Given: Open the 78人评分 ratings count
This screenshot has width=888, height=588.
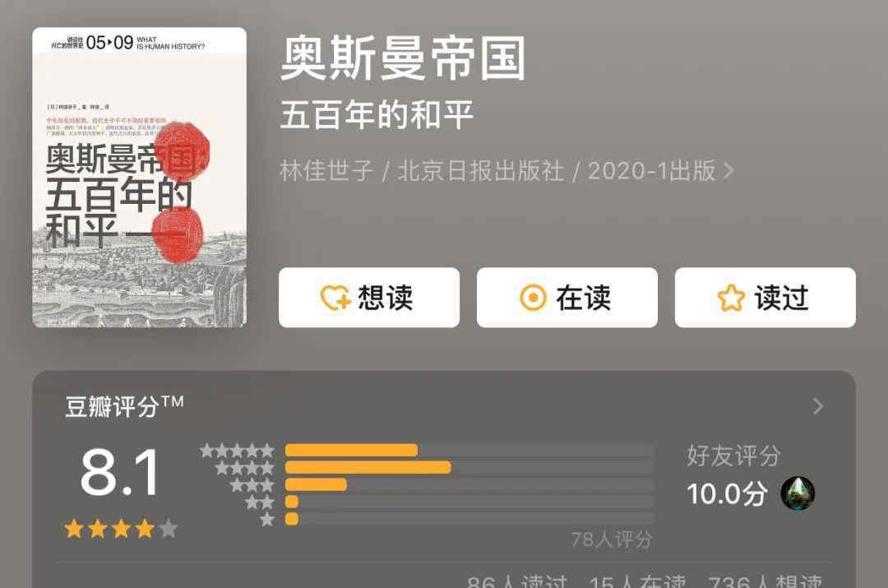Looking at the screenshot, I should point(612,539).
